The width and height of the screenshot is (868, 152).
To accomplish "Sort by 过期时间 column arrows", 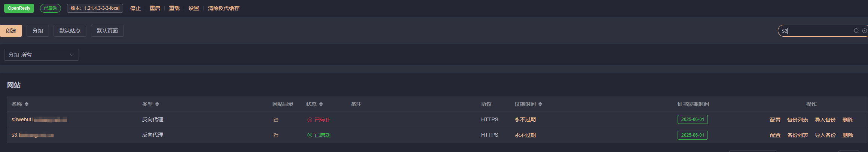I will (540, 104).
